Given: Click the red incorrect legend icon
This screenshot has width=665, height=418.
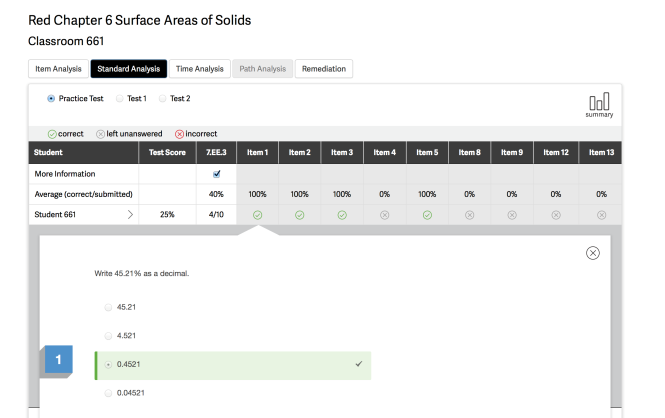Looking at the screenshot, I should pos(179,134).
